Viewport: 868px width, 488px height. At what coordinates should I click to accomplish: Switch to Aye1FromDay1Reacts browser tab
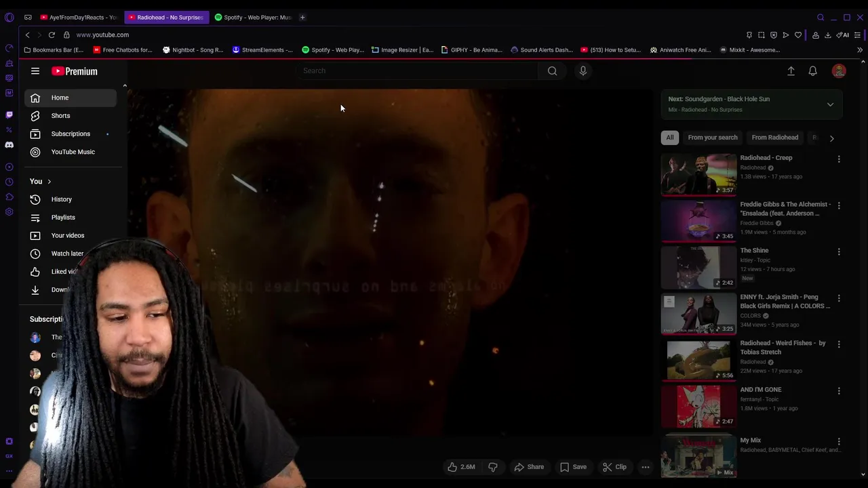(79, 18)
